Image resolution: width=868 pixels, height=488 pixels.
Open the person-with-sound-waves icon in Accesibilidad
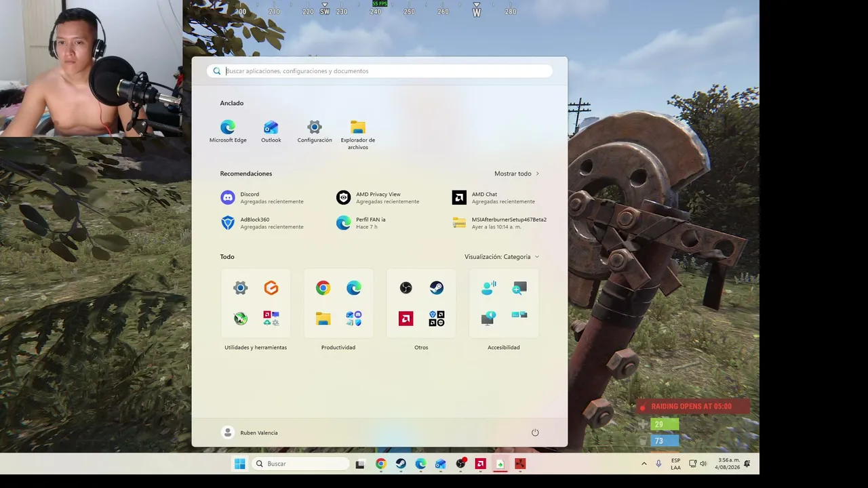pyautogui.click(x=489, y=288)
